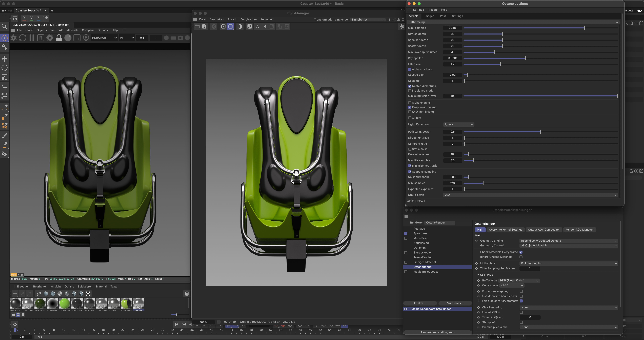Click the Effekte... button
Screen dimensions: 644x340
tap(420, 303)
